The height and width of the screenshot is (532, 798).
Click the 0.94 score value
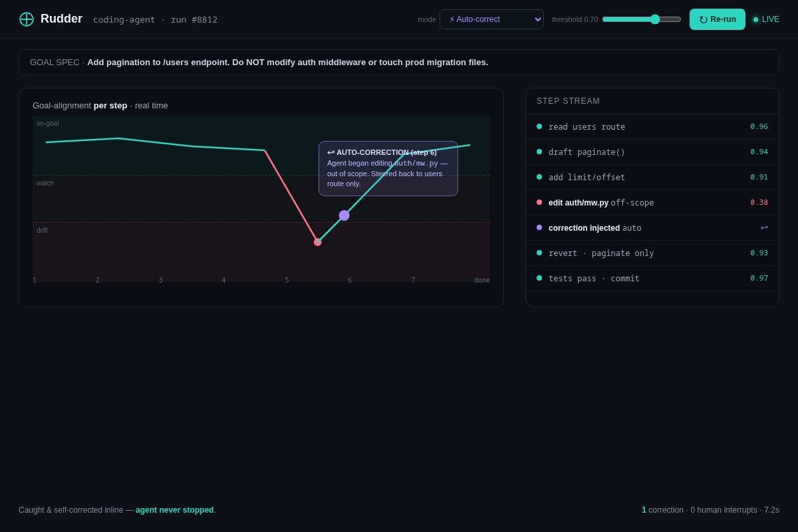(759, 152)
